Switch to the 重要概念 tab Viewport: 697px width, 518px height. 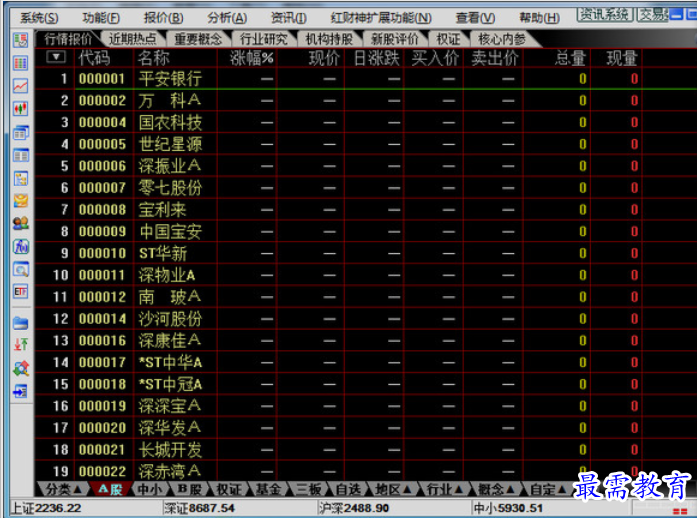198,39
